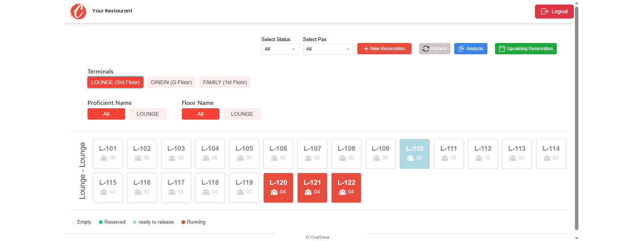
Task: Open table card L-103
Action: pos(176,154)
